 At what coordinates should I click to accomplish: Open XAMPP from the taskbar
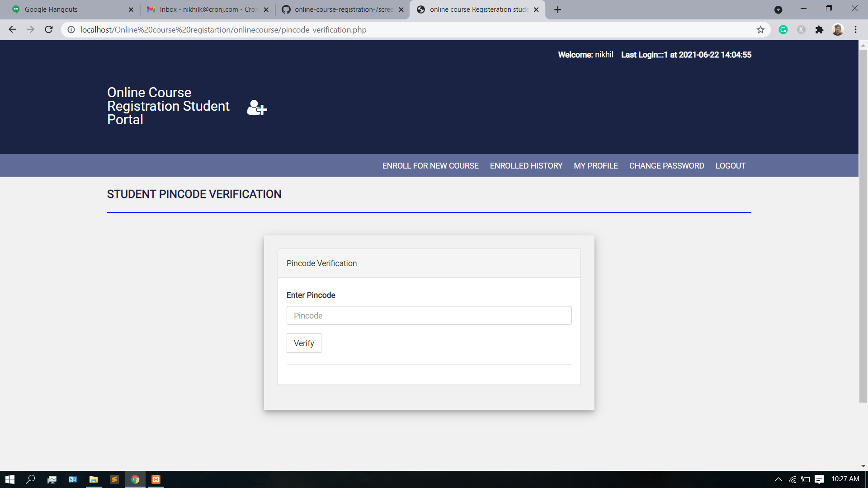point(156,479)
